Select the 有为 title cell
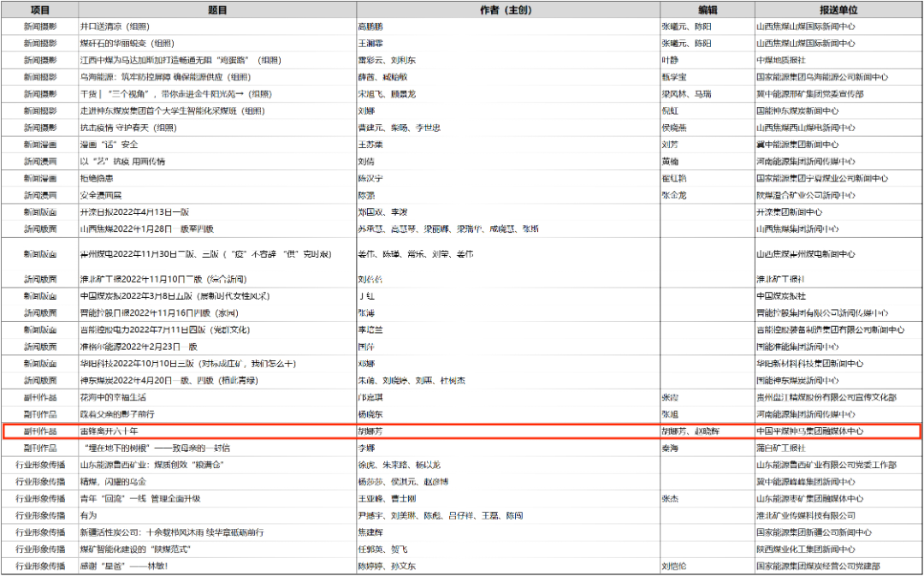 coord(89,515)
